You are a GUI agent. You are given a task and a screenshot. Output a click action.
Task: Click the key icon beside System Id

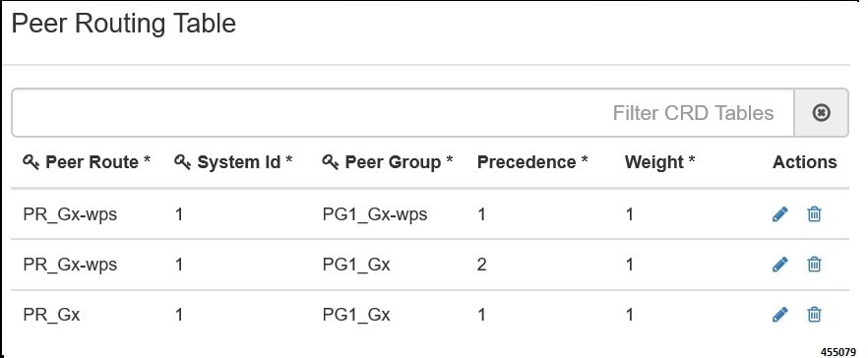[183, 162]
